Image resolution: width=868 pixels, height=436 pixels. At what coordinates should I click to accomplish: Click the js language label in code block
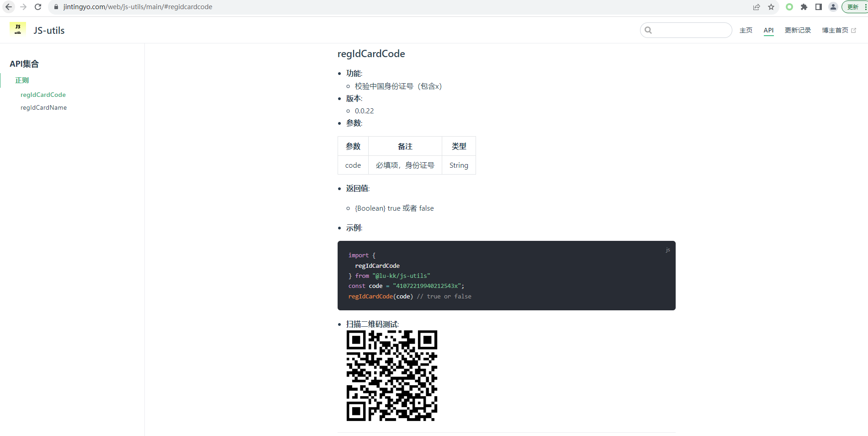click(668, 250)
